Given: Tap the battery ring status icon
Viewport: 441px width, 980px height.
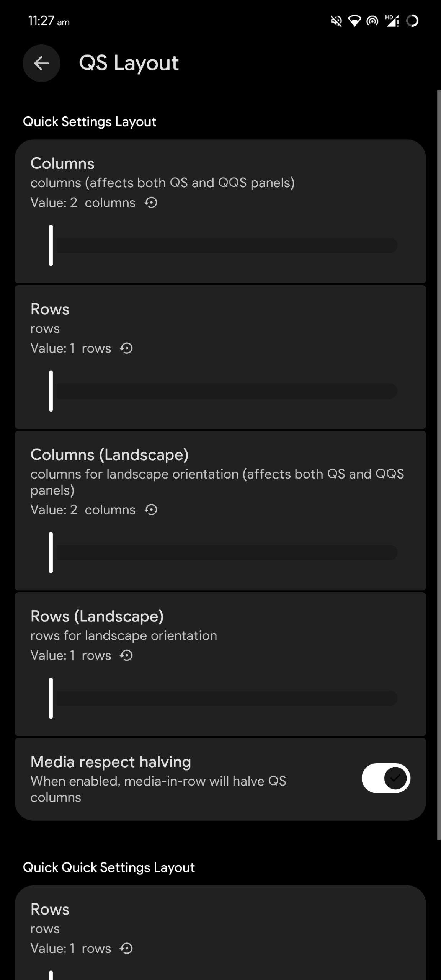Looking at the screenshot, I should (x=412, y=21).
